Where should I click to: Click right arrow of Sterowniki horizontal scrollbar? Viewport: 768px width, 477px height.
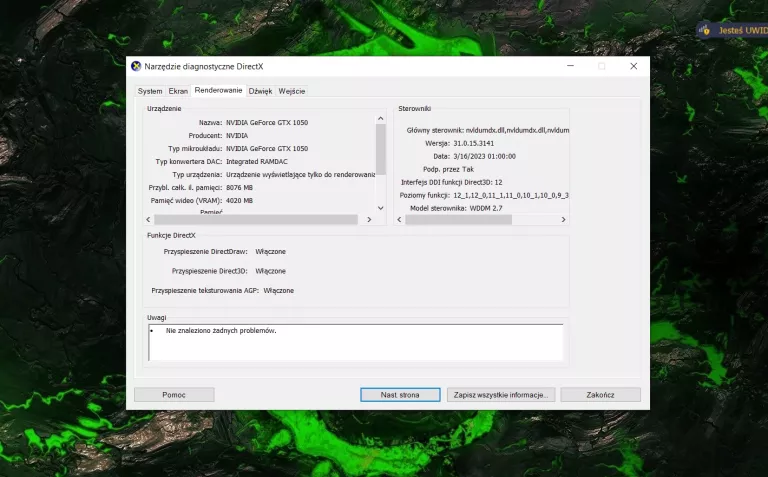(x=563, y=219)
